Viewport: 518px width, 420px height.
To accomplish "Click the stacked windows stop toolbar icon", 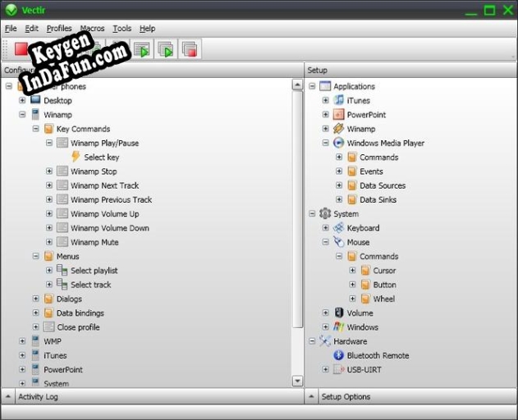I will point(190,49).
